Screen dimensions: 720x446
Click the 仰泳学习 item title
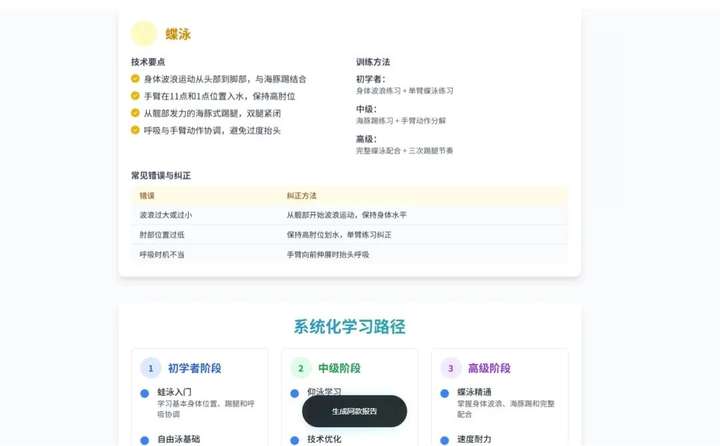point(324,392)
